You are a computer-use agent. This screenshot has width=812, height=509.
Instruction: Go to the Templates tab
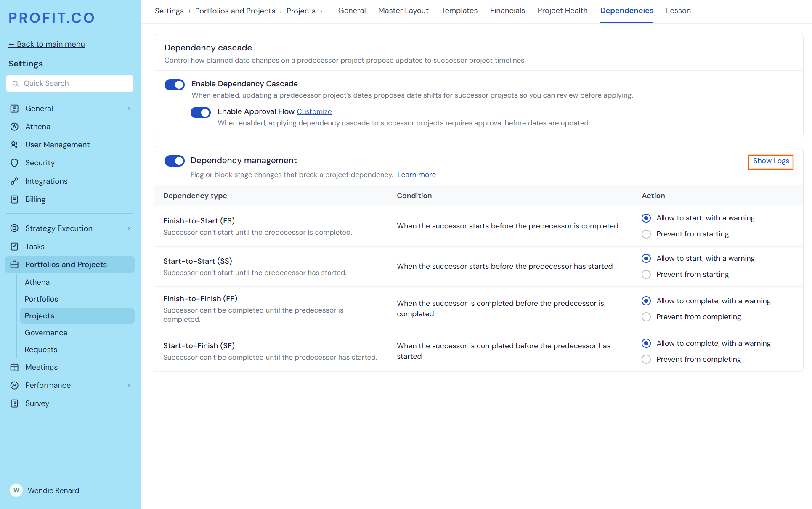pos(459,11)
